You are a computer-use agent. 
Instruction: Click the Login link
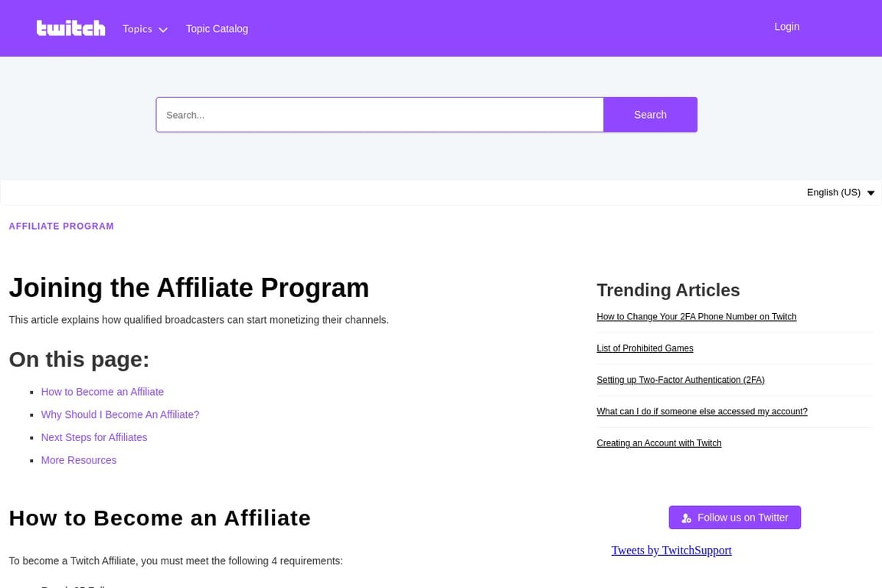786,27
